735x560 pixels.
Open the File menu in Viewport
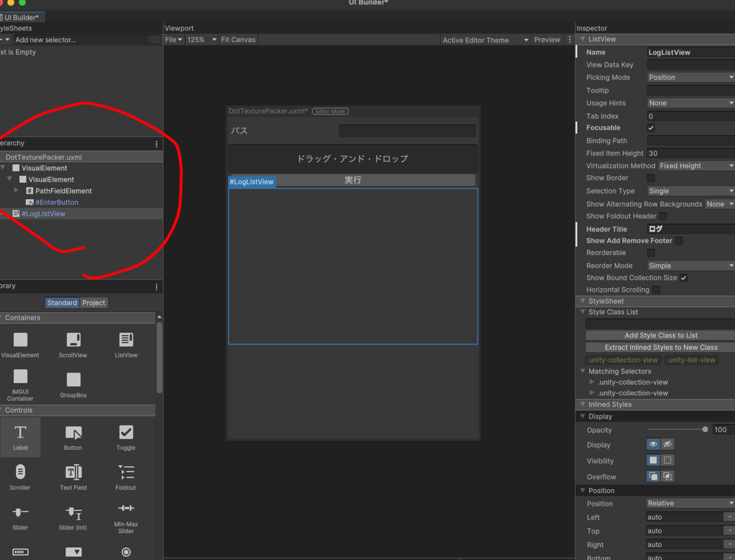tap(174, 40)
